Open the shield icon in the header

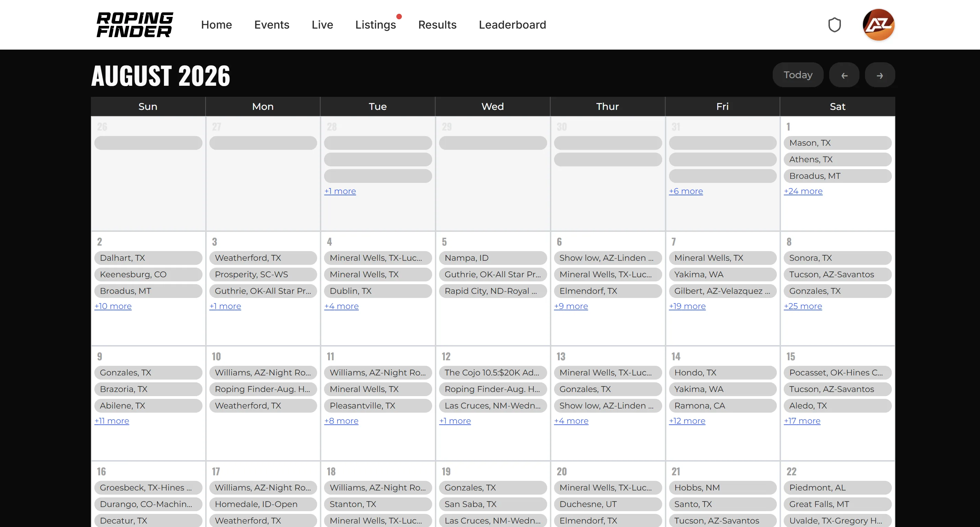834,25
